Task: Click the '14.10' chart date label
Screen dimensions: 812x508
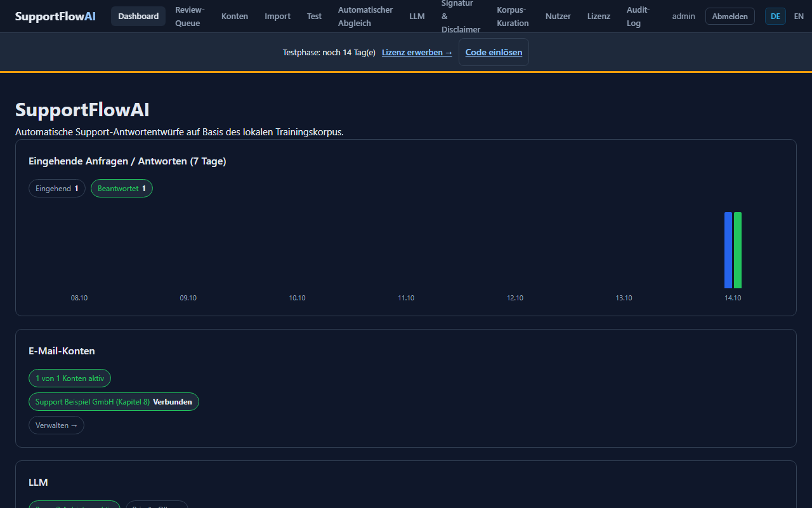Action: pos(733,298)
